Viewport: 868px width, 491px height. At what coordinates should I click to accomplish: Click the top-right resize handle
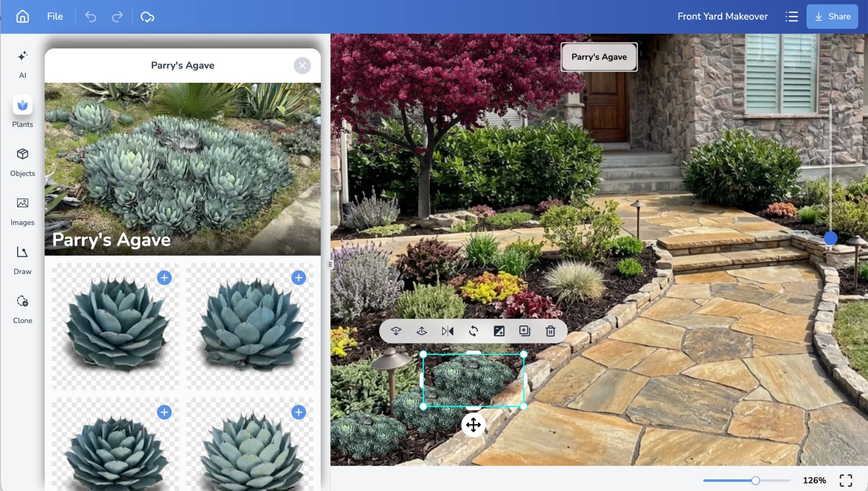(524, 354)
